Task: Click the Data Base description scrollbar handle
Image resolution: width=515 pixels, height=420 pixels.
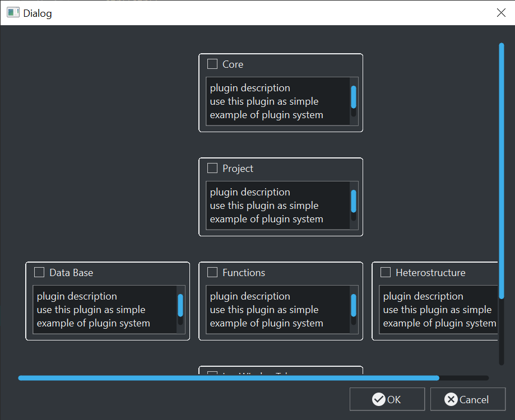Action: (x=180, y=306)
